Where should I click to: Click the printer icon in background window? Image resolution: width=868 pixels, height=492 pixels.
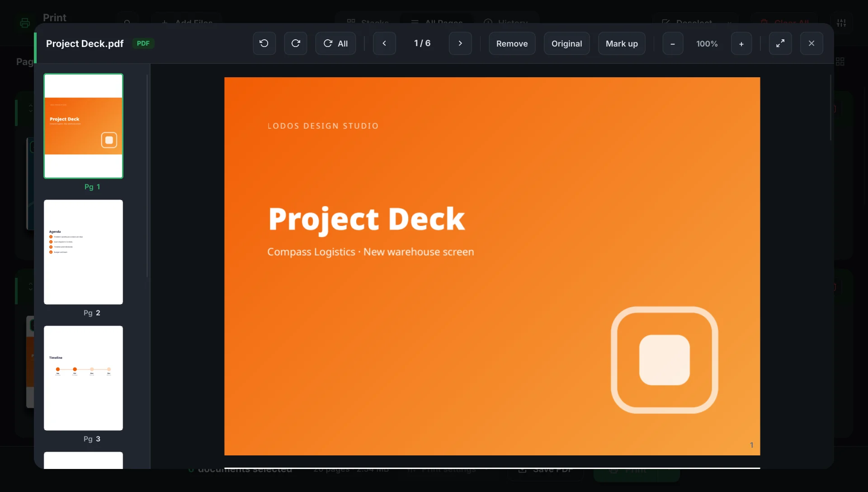[x=25, y=23]
